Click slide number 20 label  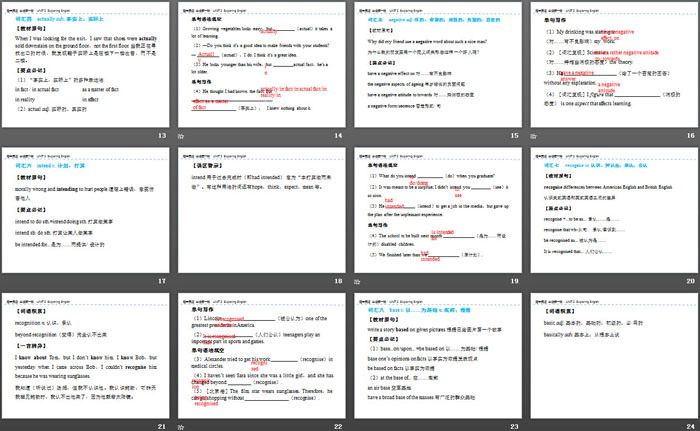coord(691,281)
